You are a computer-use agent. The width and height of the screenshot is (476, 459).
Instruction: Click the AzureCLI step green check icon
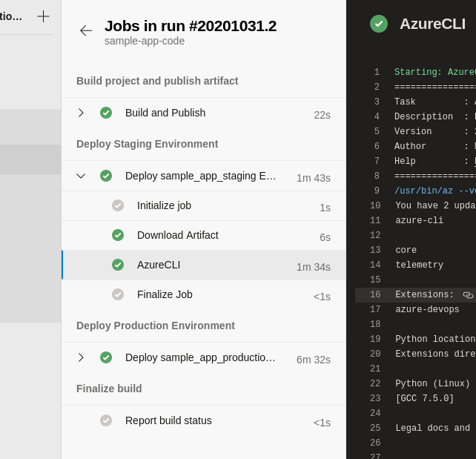[x=118, y=265]
